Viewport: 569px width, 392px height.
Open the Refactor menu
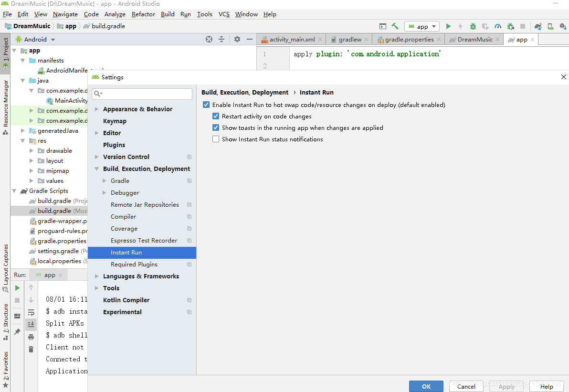(x=143, y=14)
